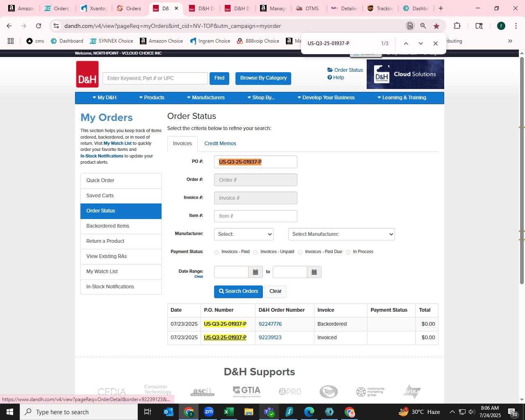Open bookmarks apps grid icon

(11, 41)
